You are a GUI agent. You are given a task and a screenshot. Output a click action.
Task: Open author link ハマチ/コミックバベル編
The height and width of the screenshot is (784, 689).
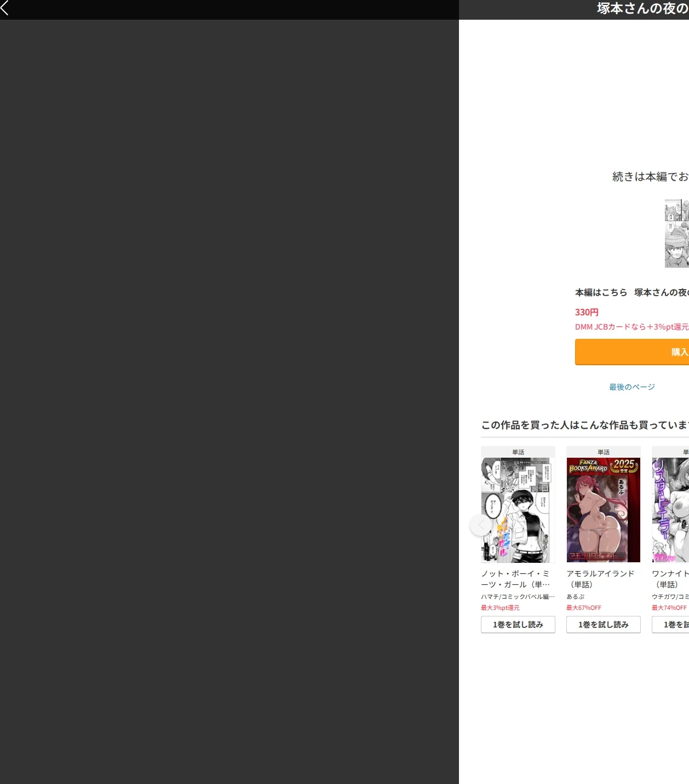pyautogui.click(x=518, y=597)
